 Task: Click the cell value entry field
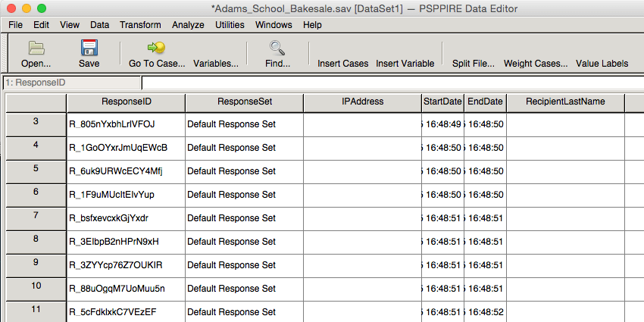[x=392, y=83]
